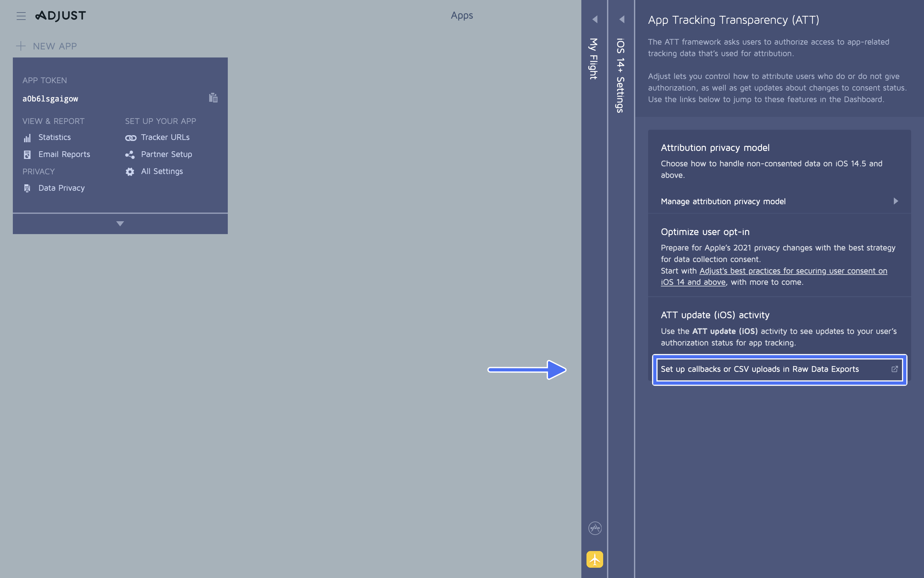Click the PRIVACY section label

[x=38, y=171]
